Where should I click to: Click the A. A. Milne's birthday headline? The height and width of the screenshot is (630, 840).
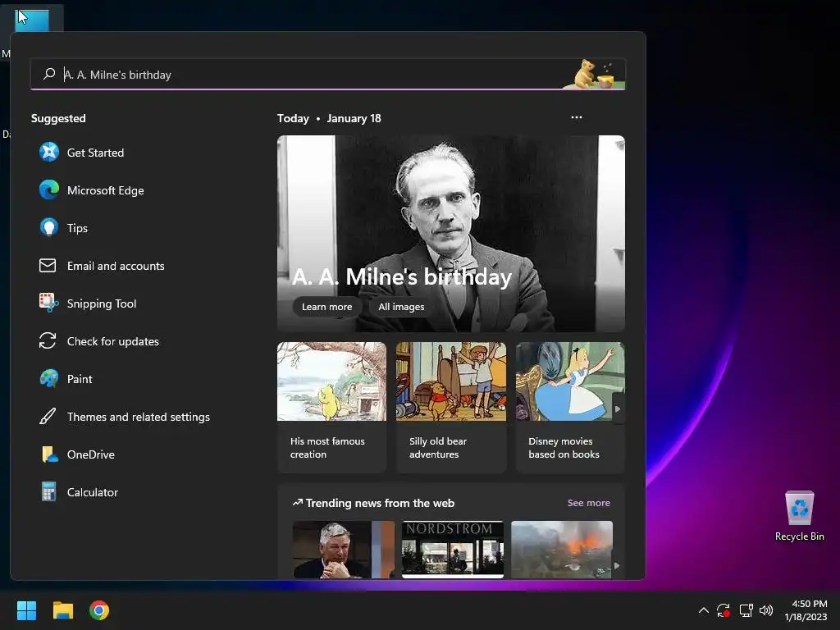pos(402,277)
